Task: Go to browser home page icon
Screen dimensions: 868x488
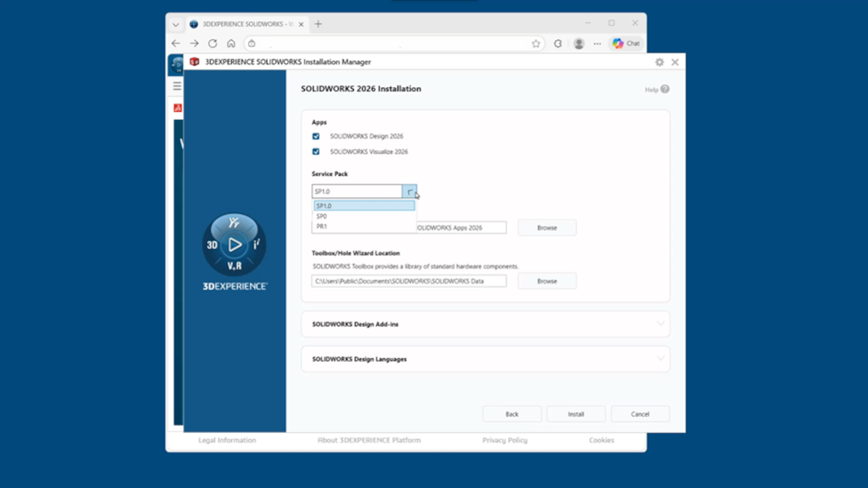Action: click(231, 44)
